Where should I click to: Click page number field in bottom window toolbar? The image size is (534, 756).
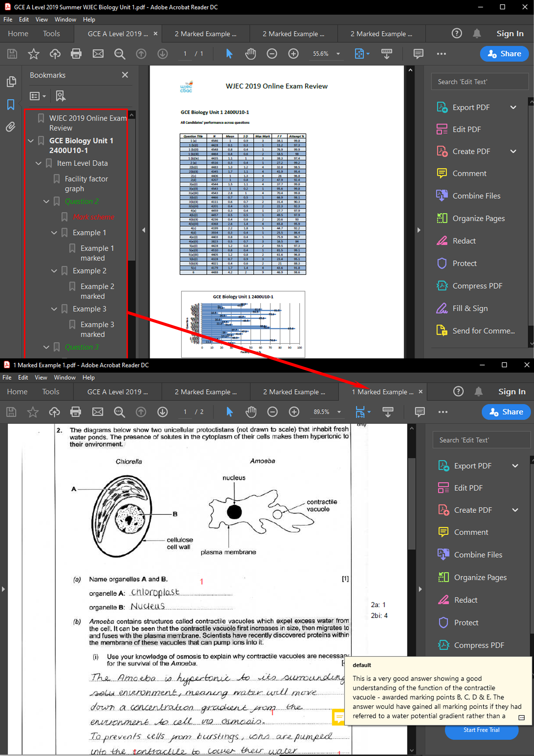point(185,412)
